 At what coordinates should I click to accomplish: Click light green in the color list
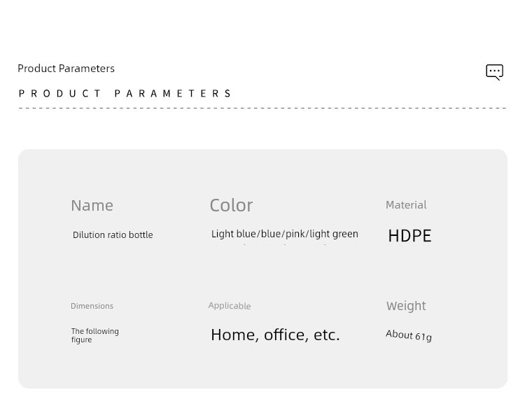[x=334, y=234]
